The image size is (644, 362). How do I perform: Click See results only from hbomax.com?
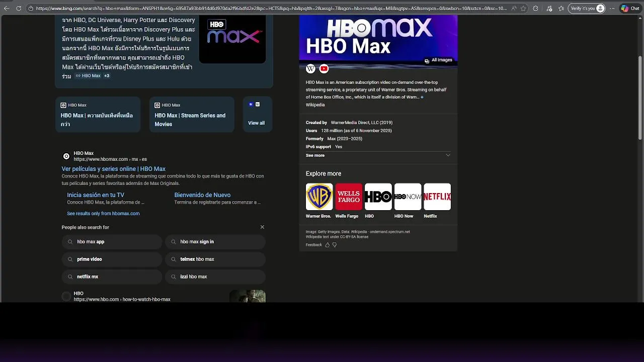[x=103, y=214]
